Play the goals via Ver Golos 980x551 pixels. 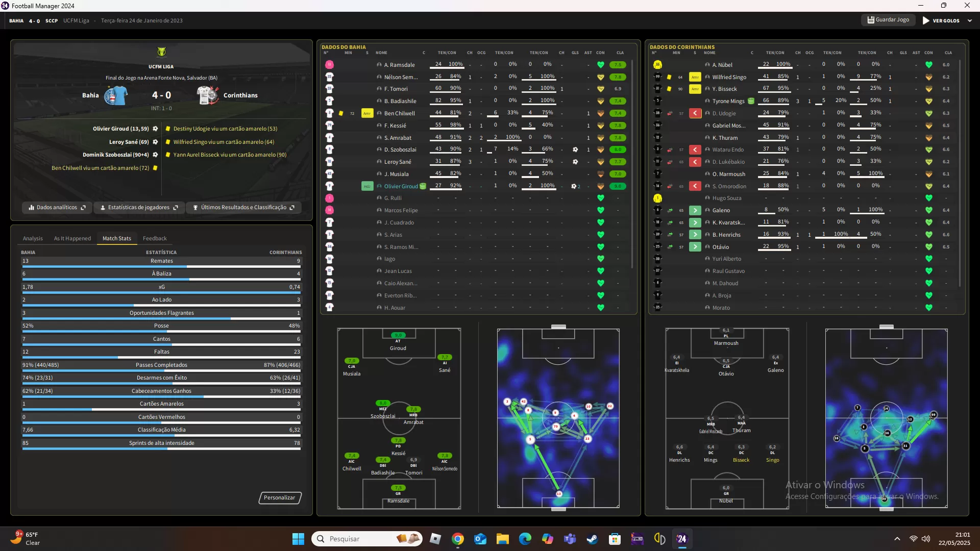click(941, 21)
